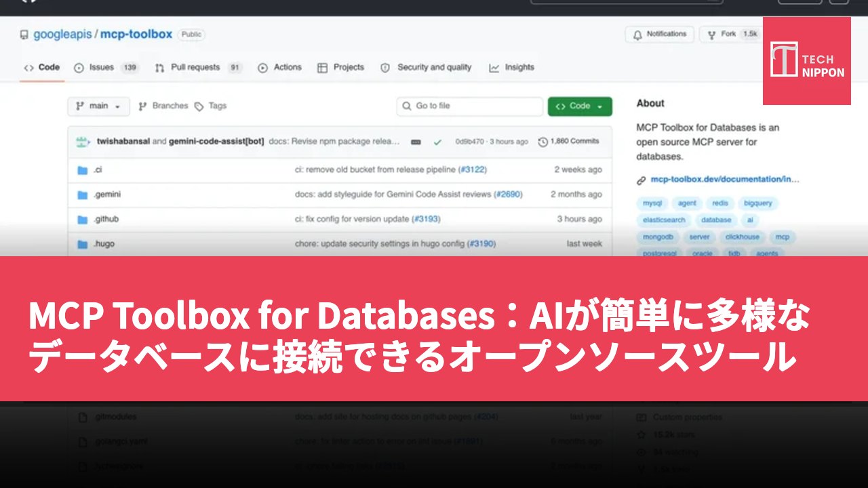
Task: Click the Go to file search field
Action: pyautogui.click(x=470, y=106)
